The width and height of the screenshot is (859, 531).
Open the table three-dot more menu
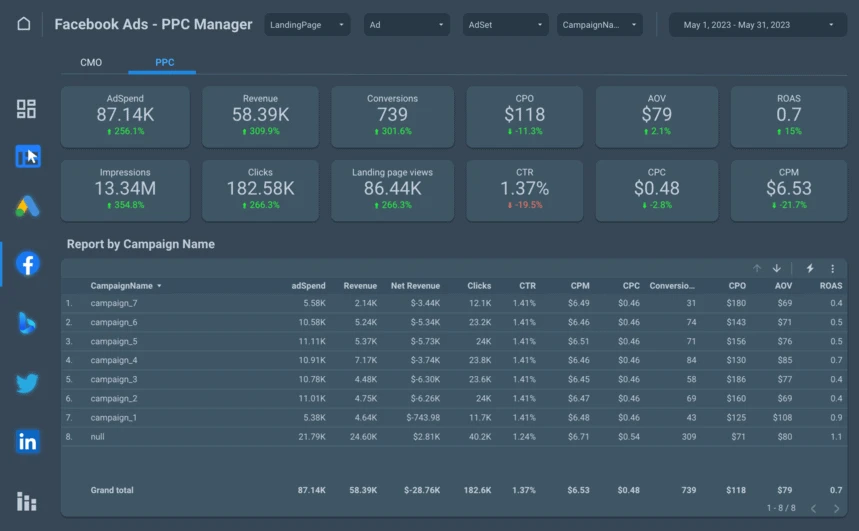click(832, 269)
